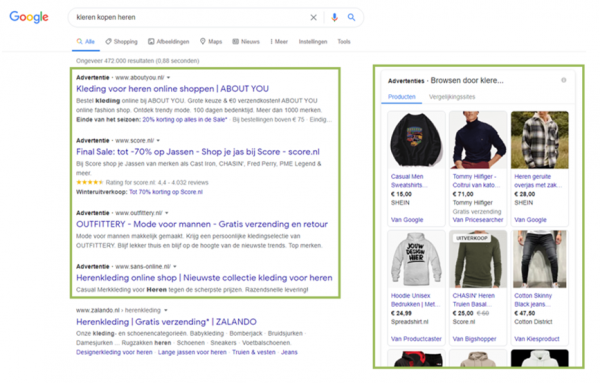The height and width of the screenshot is (383, 600).
Task: Switch to the Vergelijkingssites tab
Action: [x=452, y=97]
